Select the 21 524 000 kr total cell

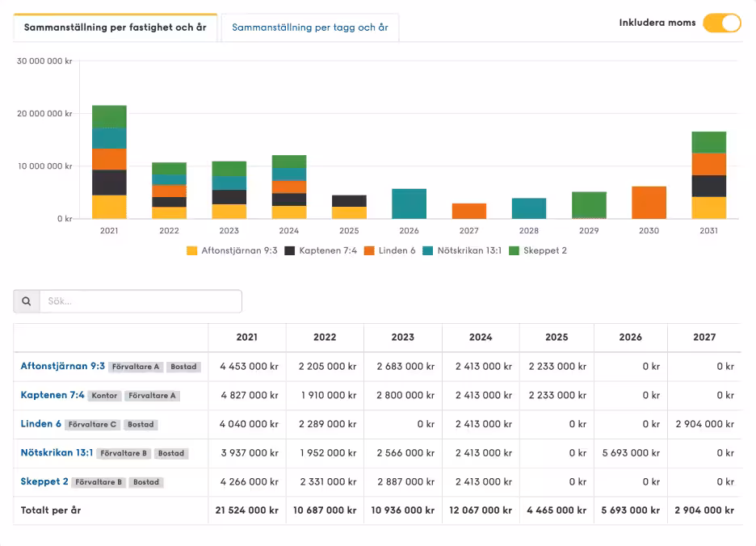click(x=247, y=510)
